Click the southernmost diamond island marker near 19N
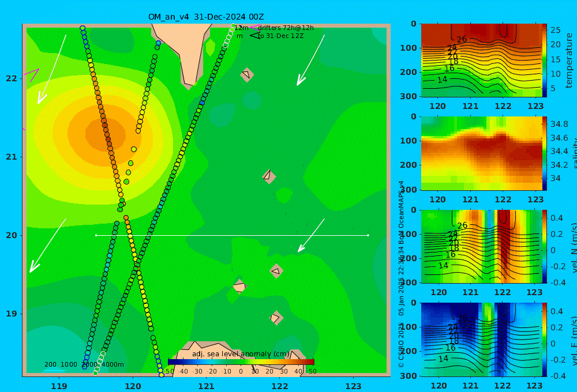577x392 pixels. 276,318
